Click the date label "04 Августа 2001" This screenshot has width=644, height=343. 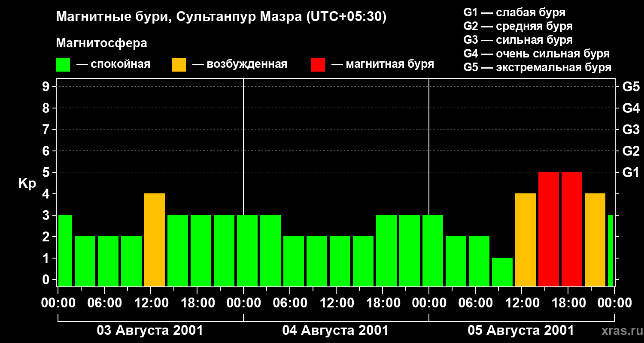[335, 331]
